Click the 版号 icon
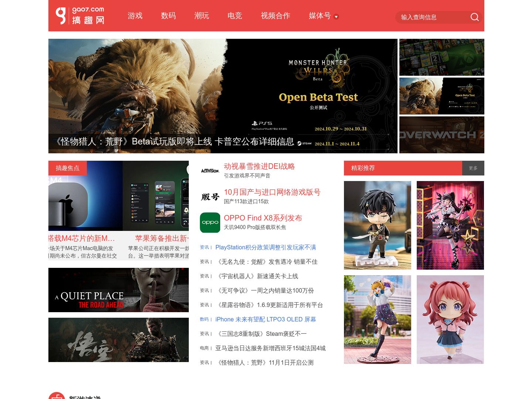532x399 pixels. click(210, 197)
